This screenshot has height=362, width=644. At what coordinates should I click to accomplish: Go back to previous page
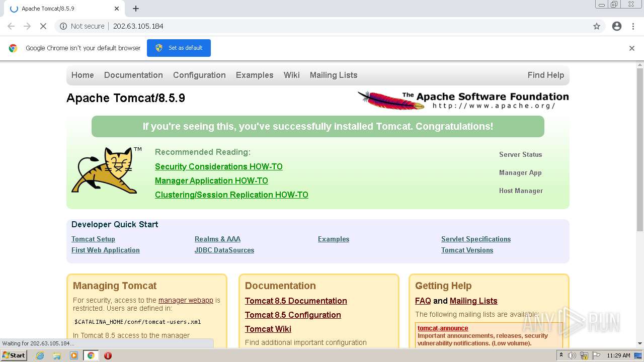pos(11,26)
